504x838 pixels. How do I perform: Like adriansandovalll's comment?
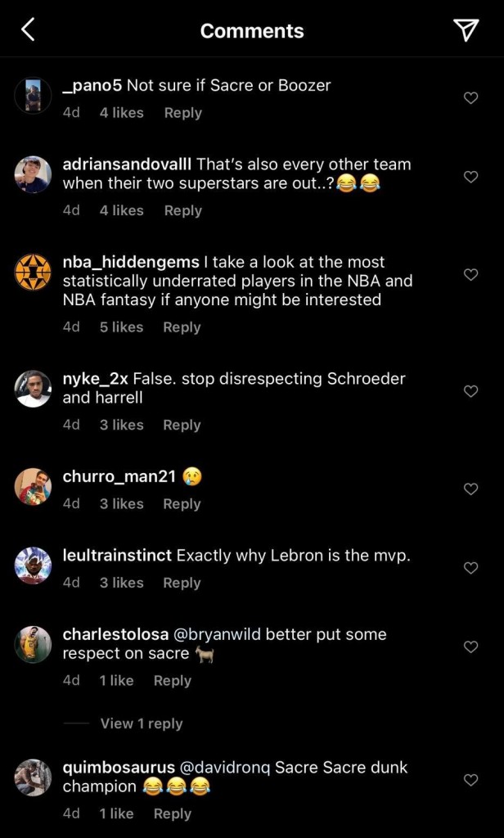tap(470, 177)
